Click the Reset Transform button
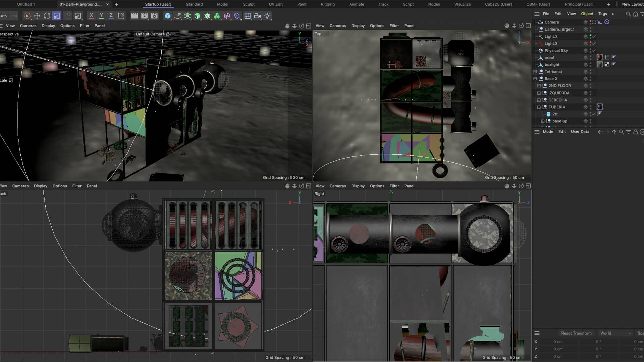 [576, 333]
